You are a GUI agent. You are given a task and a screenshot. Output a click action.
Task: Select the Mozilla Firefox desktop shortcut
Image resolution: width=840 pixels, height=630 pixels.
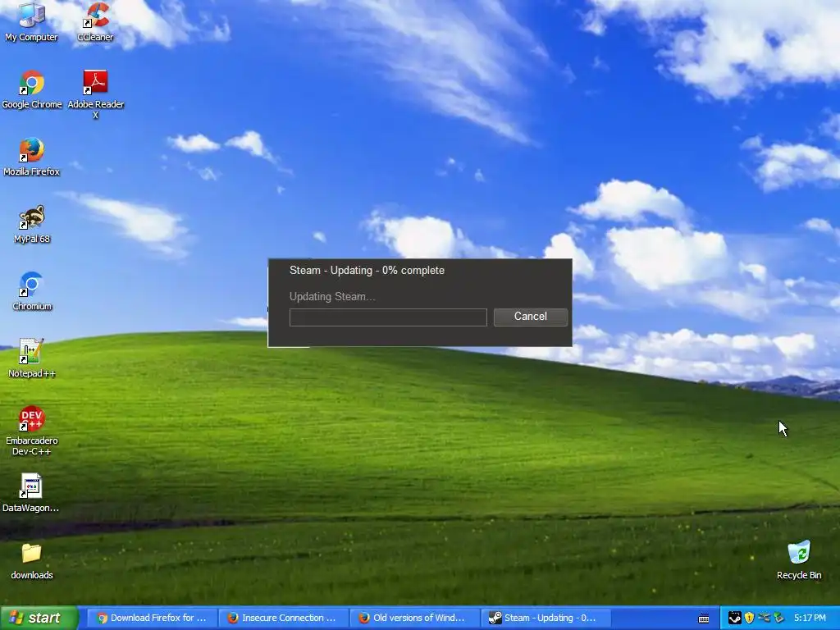pyautogui.click(x=32, y=157)
